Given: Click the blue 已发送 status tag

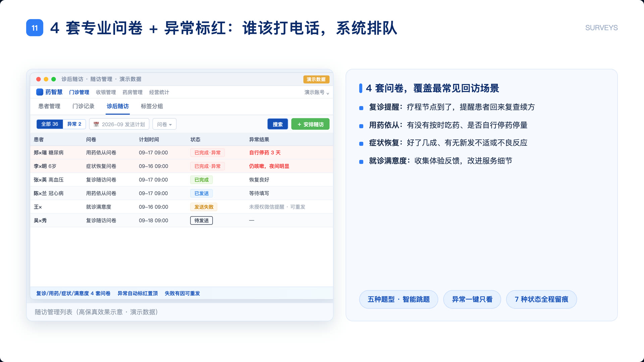Looking at the screenshot, I should click(202, 193).
